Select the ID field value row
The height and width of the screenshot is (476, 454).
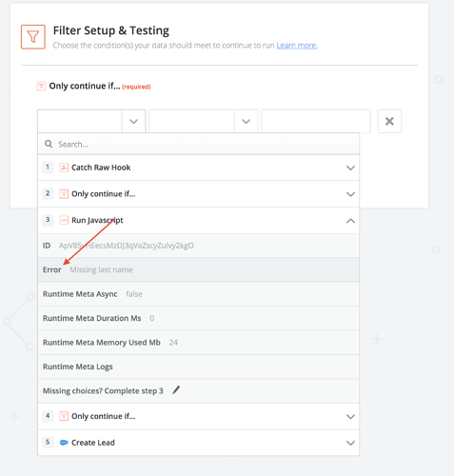point(199,246)
